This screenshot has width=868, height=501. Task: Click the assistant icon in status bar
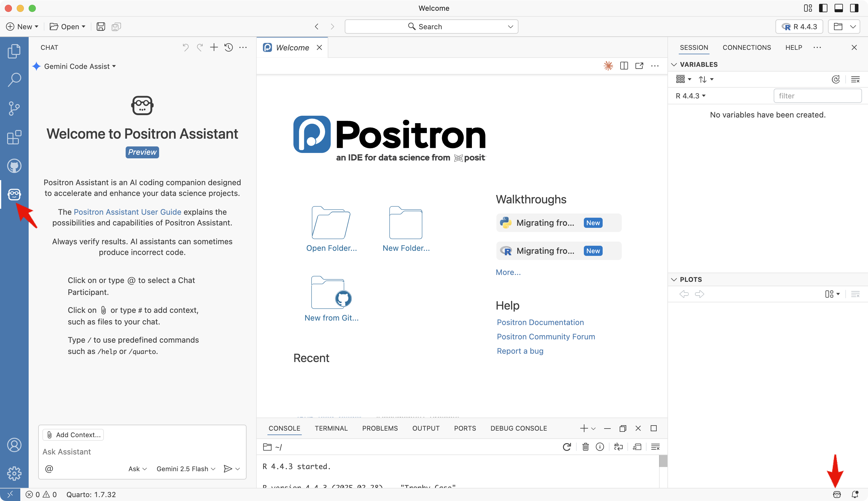pyautogui.click(x=837, y=494)
